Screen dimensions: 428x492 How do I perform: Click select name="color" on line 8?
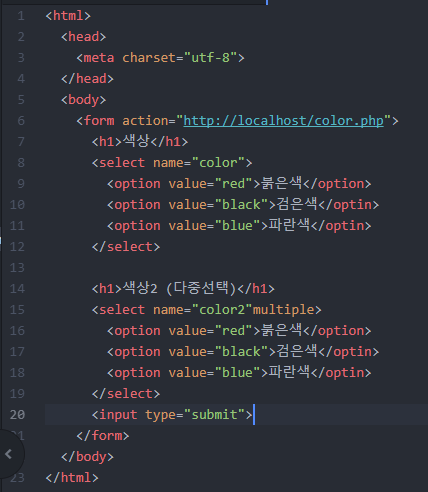172,163
